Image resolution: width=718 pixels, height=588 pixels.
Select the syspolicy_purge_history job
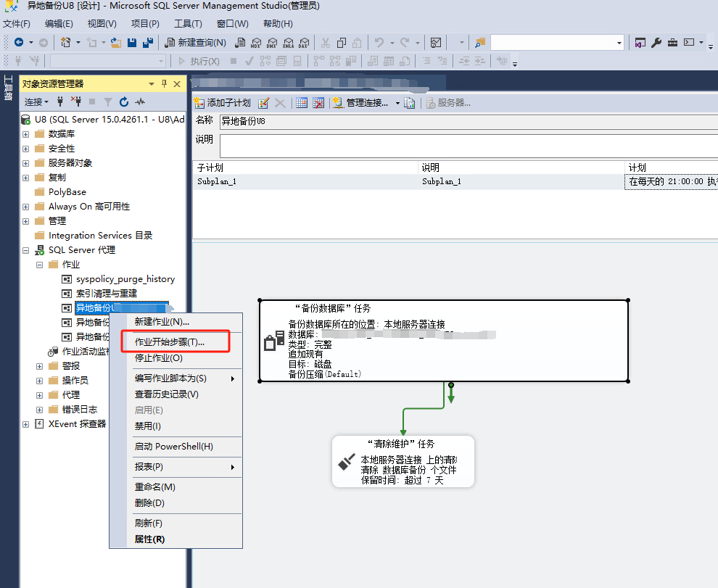coord(125,279)
